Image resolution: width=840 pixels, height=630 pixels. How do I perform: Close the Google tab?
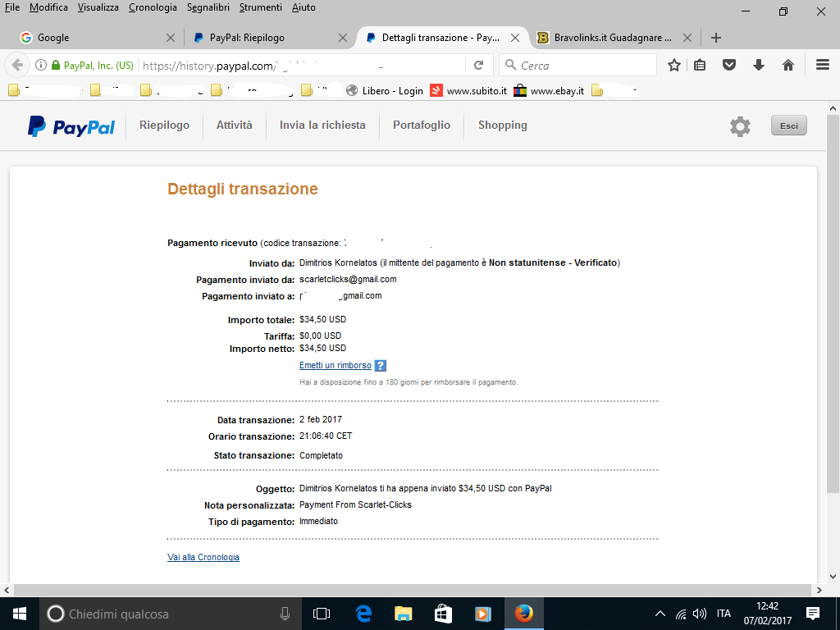pyautogui.click(x=171, y=38)
